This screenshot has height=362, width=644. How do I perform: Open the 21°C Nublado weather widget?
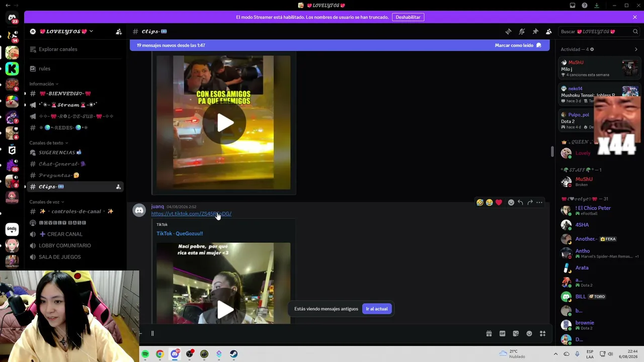tap(512, 354)
